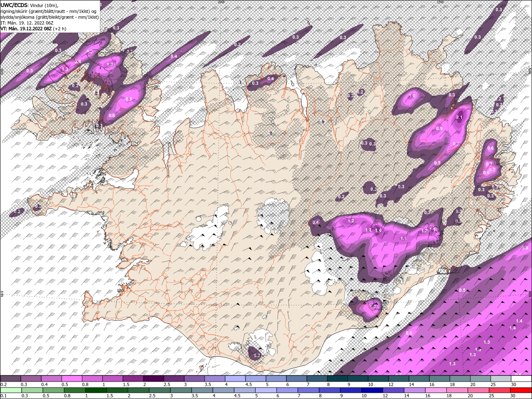Click the upper legend swatch starting at 0.2
532x399 pixels.
pyautogui.click(x=11, y=379)
